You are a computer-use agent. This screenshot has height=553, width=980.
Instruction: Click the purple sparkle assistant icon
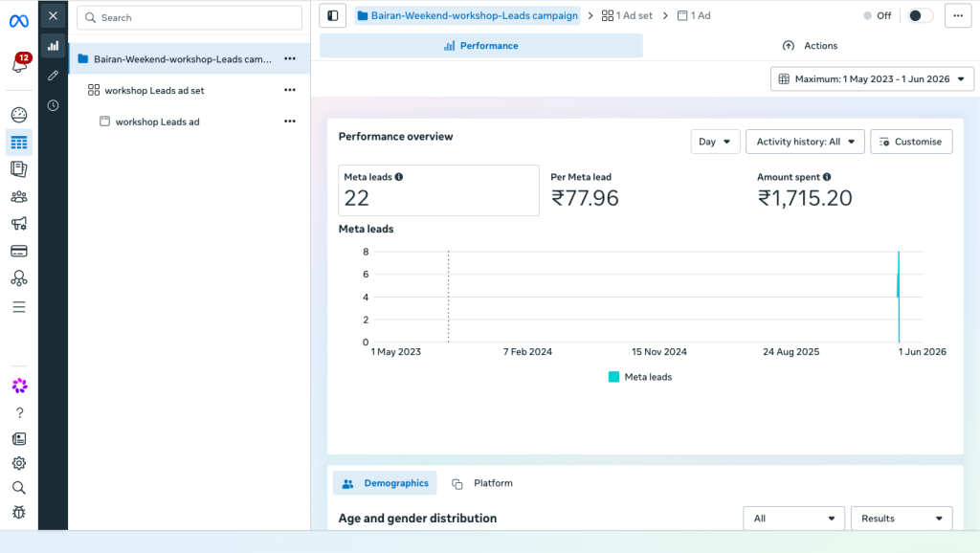click(19, 386)
